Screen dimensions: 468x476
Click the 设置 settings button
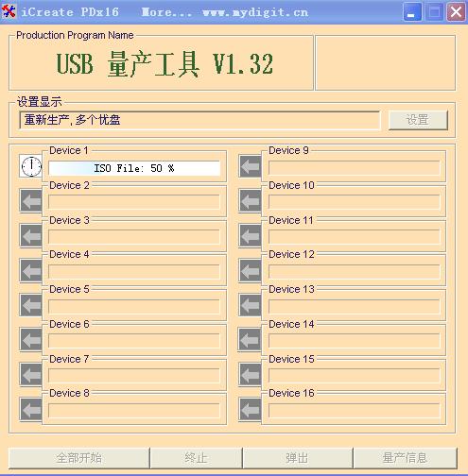point(418,120)
